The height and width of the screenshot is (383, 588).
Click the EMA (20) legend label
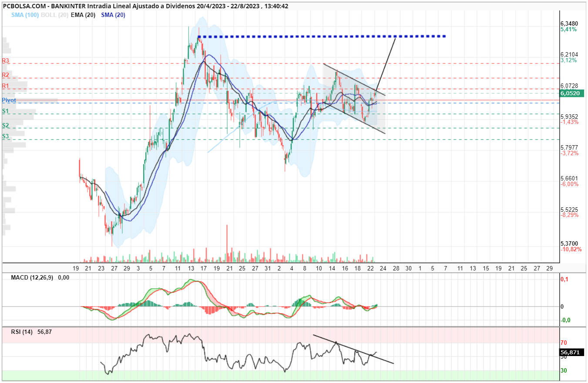pos(84,15)
